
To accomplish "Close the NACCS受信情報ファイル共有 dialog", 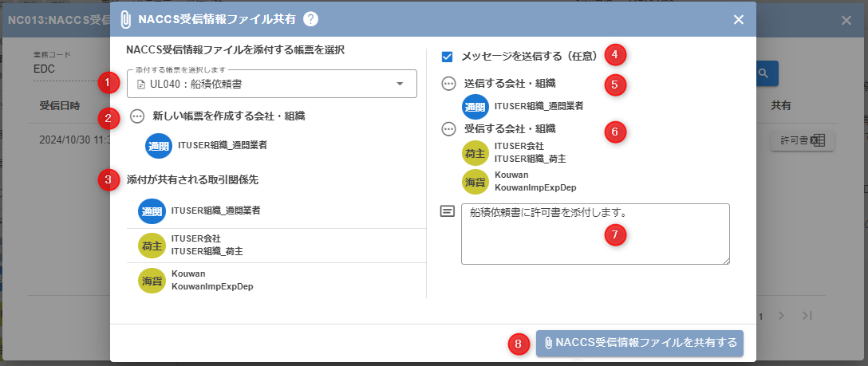I will click(739, 20).
